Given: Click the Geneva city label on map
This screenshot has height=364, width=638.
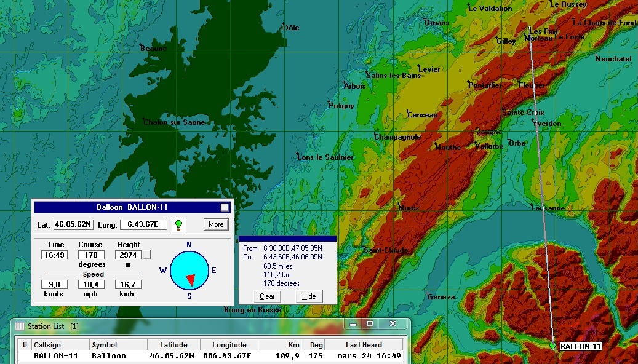Looking at the screenshot, I should (x=441, y=297).
